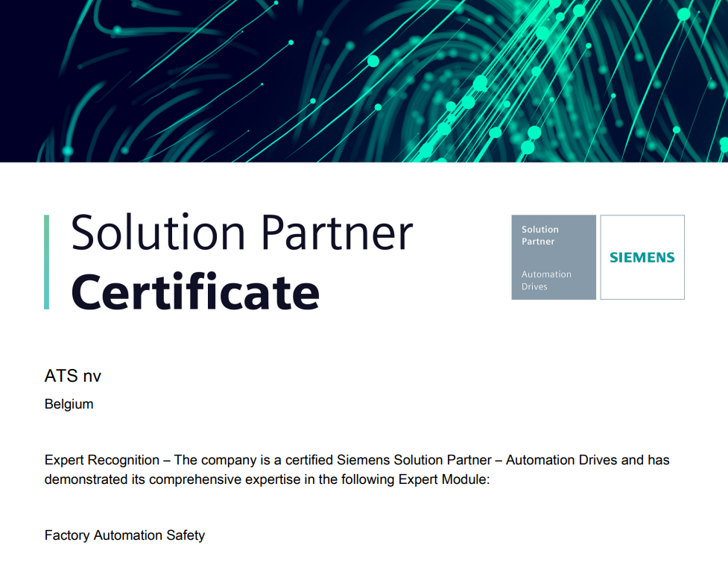Click "Solution Partner" label inside the grey badge
The image size is (728, 586).
[x=539, y=236]
